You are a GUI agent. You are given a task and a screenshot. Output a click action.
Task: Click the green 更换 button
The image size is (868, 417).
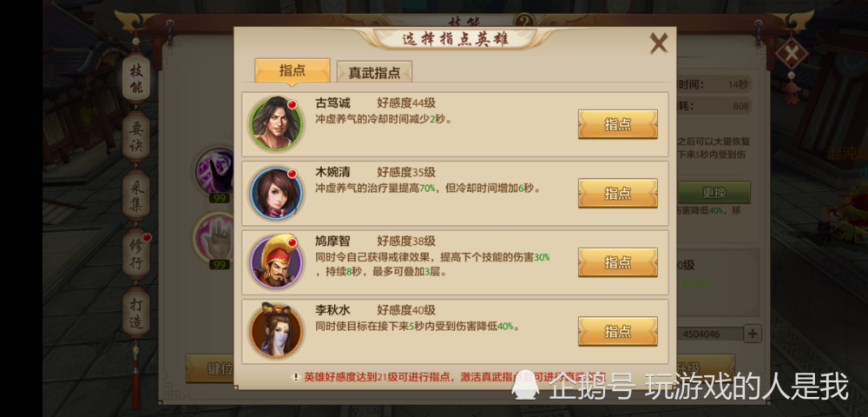click(714, 193)
